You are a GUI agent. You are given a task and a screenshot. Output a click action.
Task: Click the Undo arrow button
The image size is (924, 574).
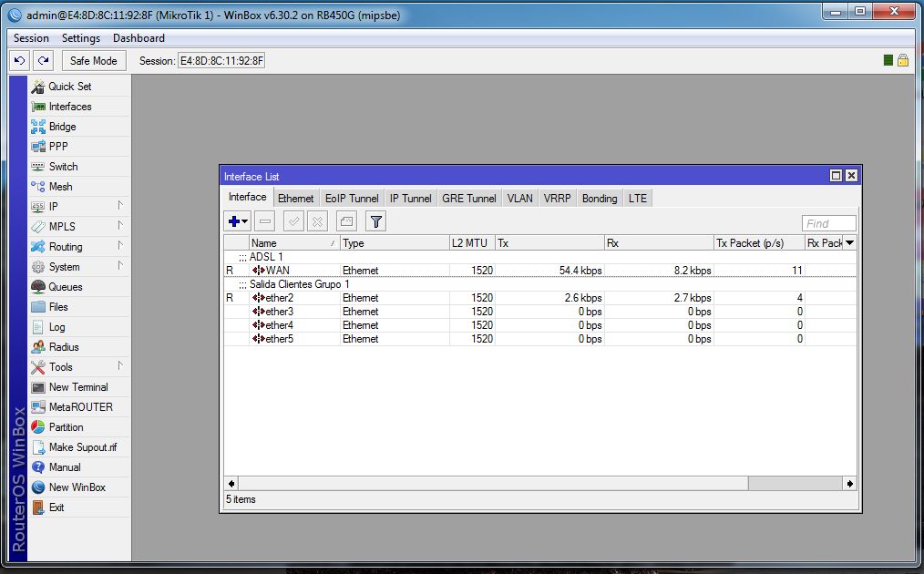tap(20, 61)
